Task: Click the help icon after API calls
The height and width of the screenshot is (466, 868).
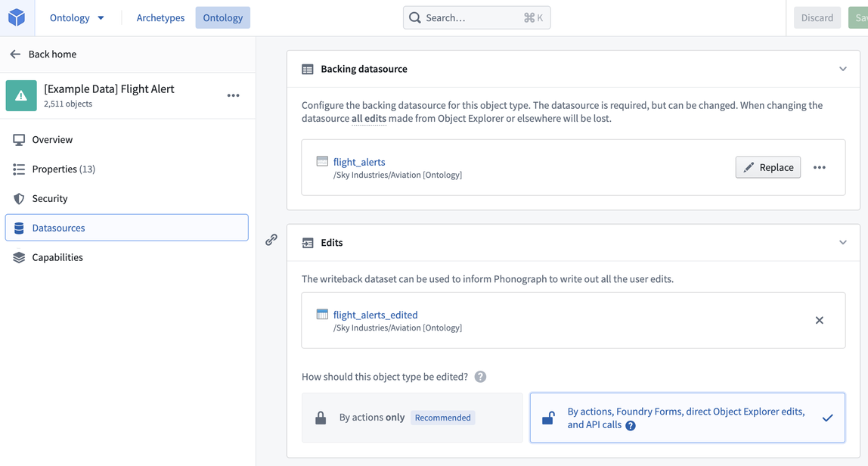Action: tap(631, 426)
